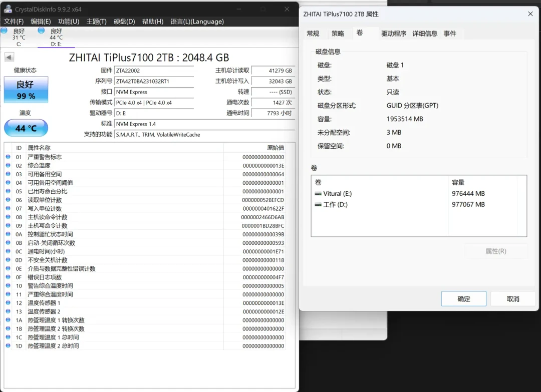The image size is (541, 392).
Task: Switch to the 策略 tab
Action: tap(338, 34)
